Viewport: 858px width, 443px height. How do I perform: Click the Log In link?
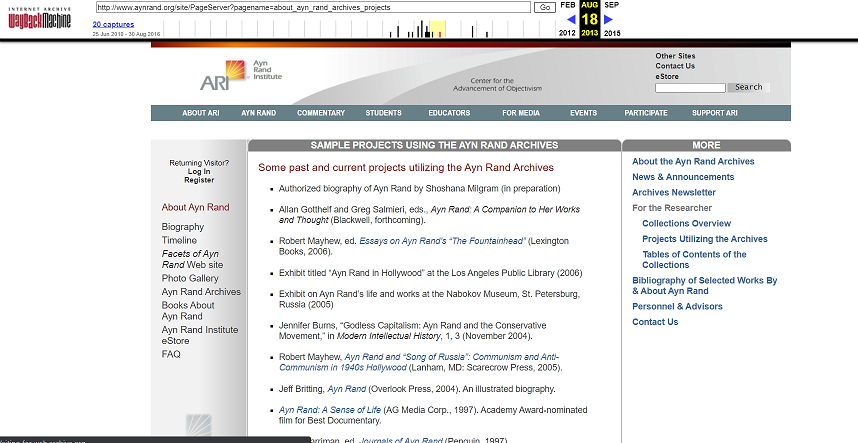[x=199, y=171]
